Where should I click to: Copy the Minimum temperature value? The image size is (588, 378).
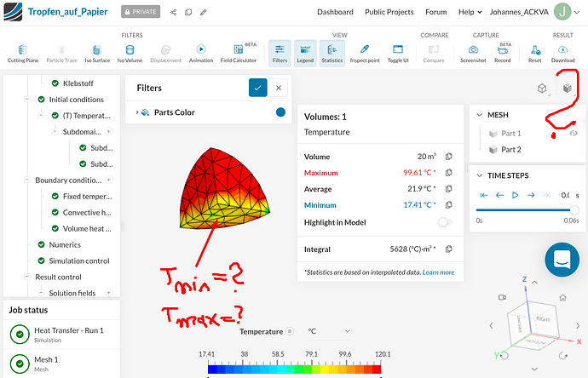point(448,205)
